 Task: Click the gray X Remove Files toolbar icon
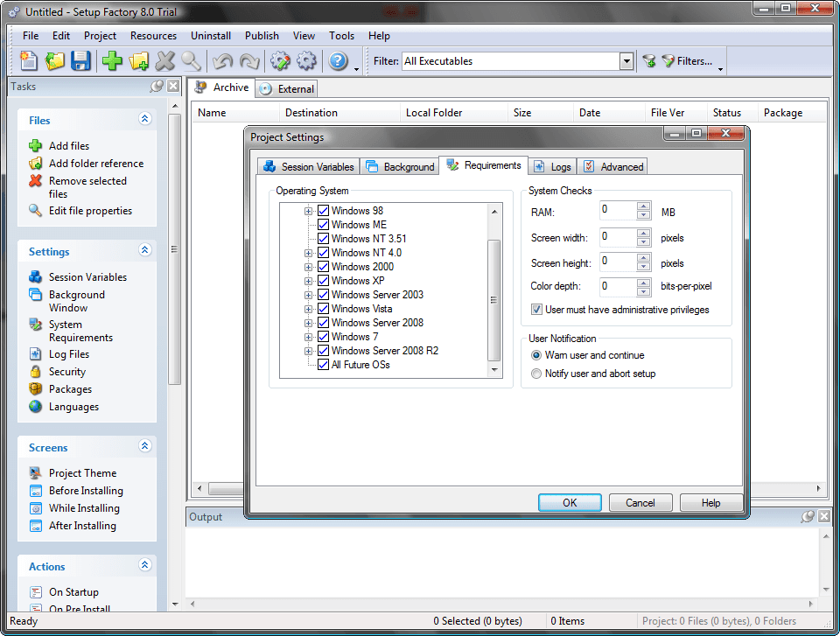click(x=165, y=61)
